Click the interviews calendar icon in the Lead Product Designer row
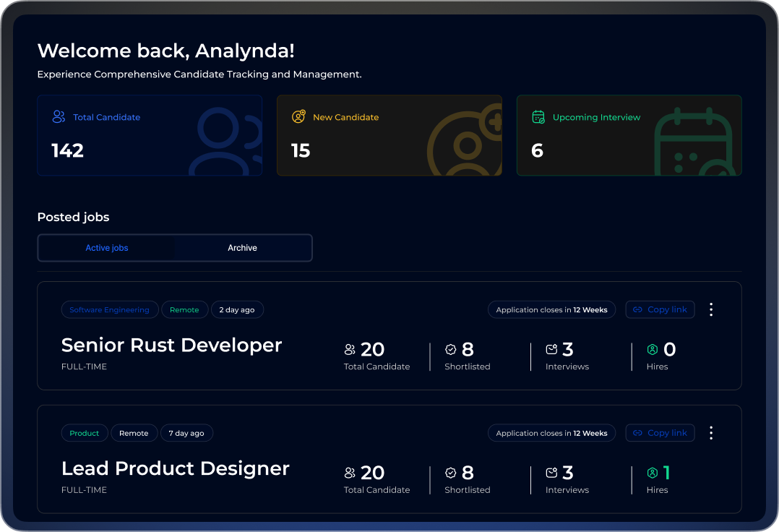This screenshot has width=779, height=532. coord(551,473)
